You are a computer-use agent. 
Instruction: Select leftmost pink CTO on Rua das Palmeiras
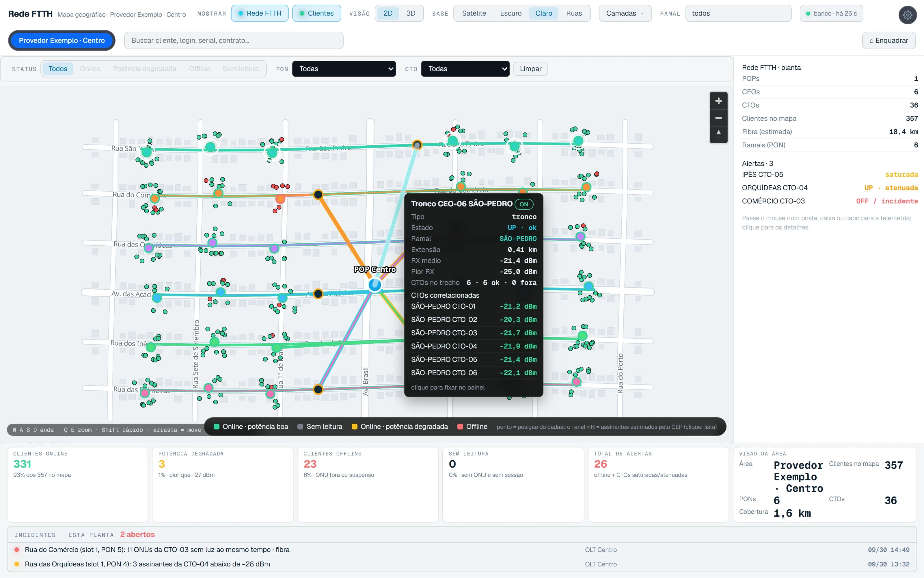(145, 392)
